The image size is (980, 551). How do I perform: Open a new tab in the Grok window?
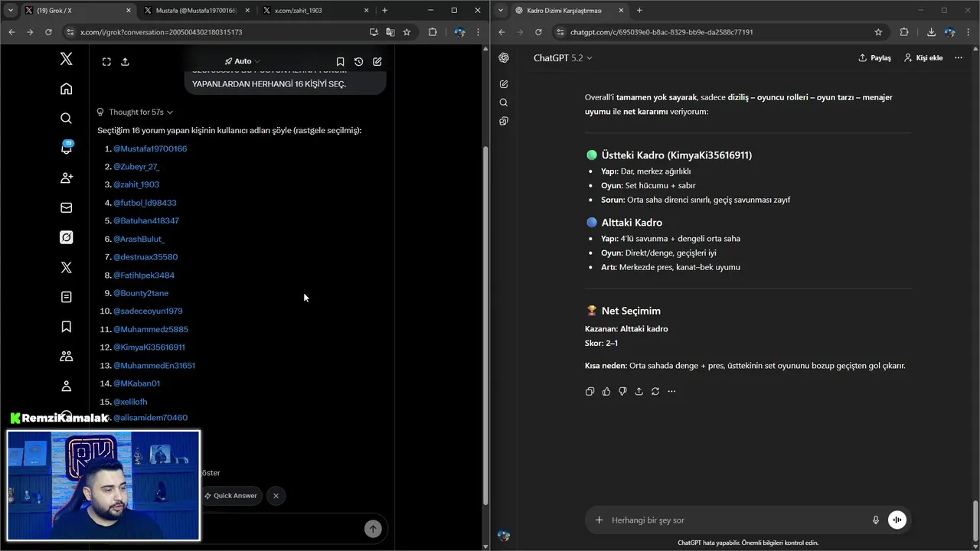(x=384, y=11)
